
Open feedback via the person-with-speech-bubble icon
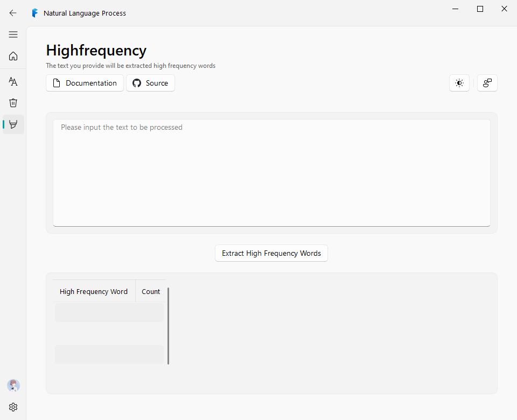(x=487, y=83)
